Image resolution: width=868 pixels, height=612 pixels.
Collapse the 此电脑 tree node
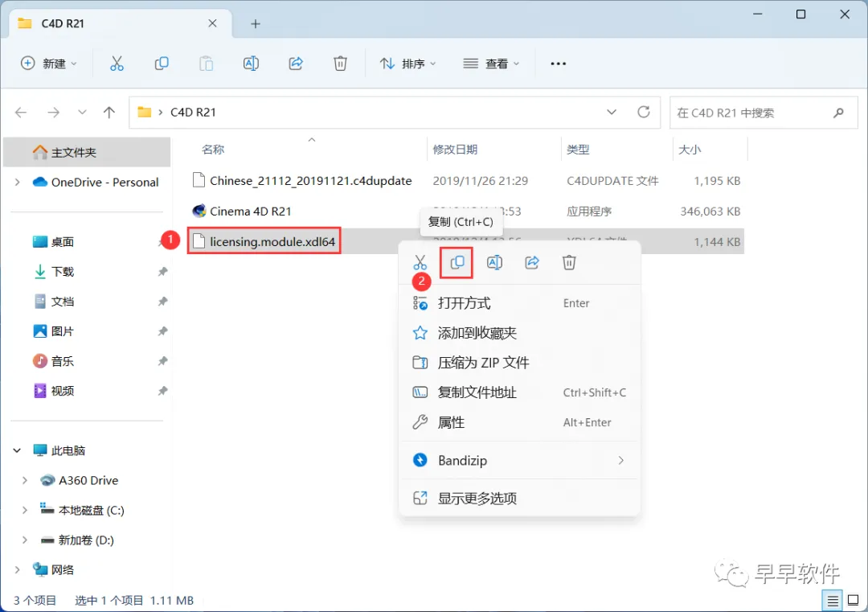pyautogui.click(x=17, y=451)
